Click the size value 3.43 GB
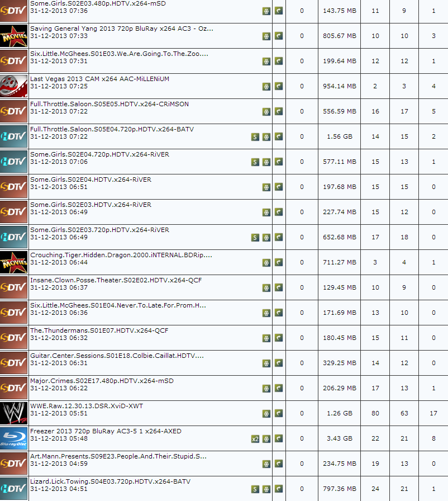Viewport: 448px width, 501px height. coord(340,438)
